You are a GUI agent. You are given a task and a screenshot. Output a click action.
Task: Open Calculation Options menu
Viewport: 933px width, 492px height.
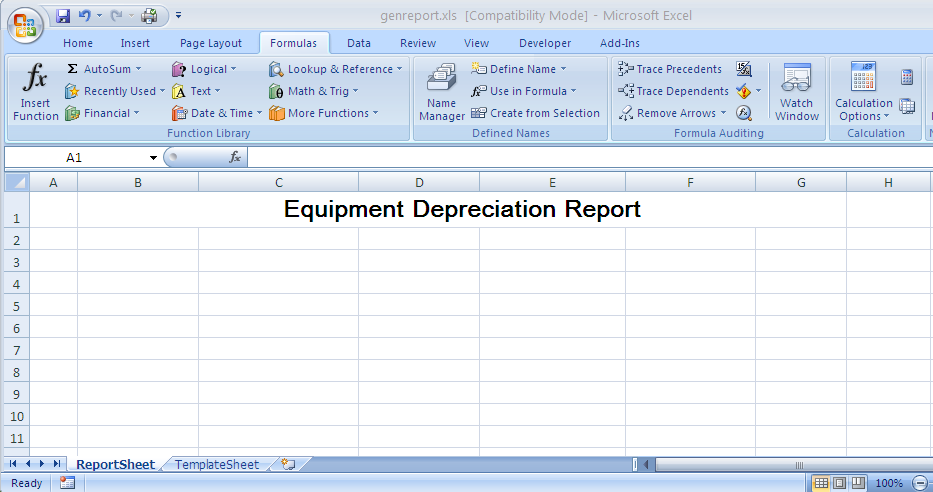[x=863, y=92]
